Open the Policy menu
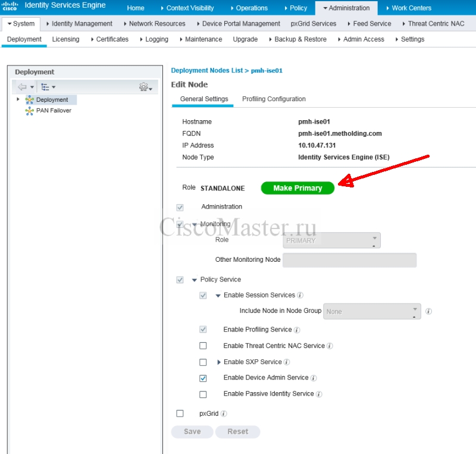Screen dimensions: 476x454 (x=296, y=8)
